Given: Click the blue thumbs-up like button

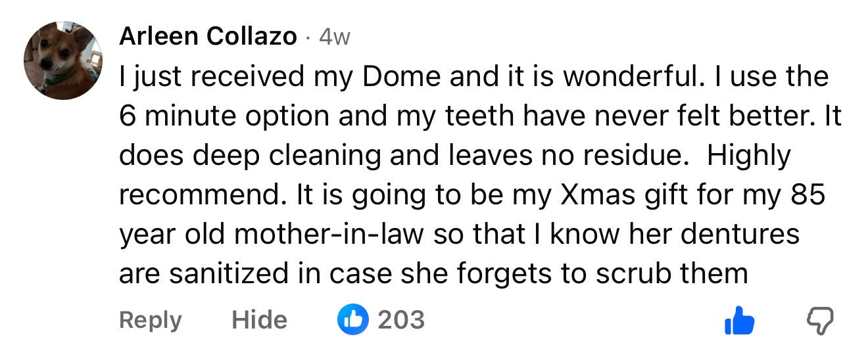Looking at the screenshot, I should pyautogui.click(x=739, y=321).
